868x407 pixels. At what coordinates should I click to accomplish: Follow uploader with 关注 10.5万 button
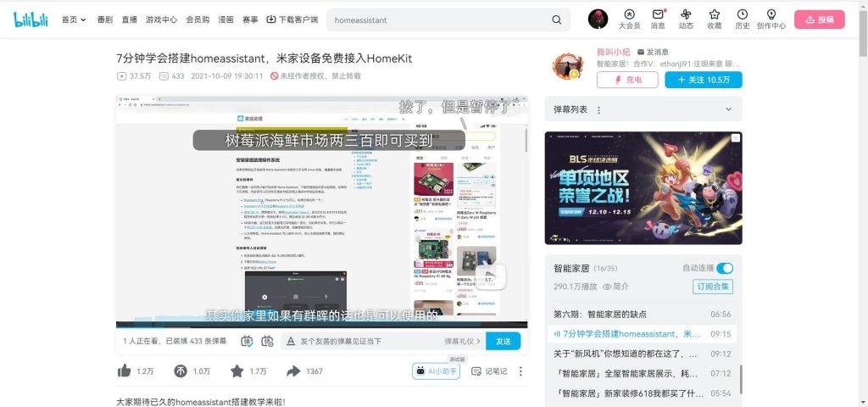point(703,80)
